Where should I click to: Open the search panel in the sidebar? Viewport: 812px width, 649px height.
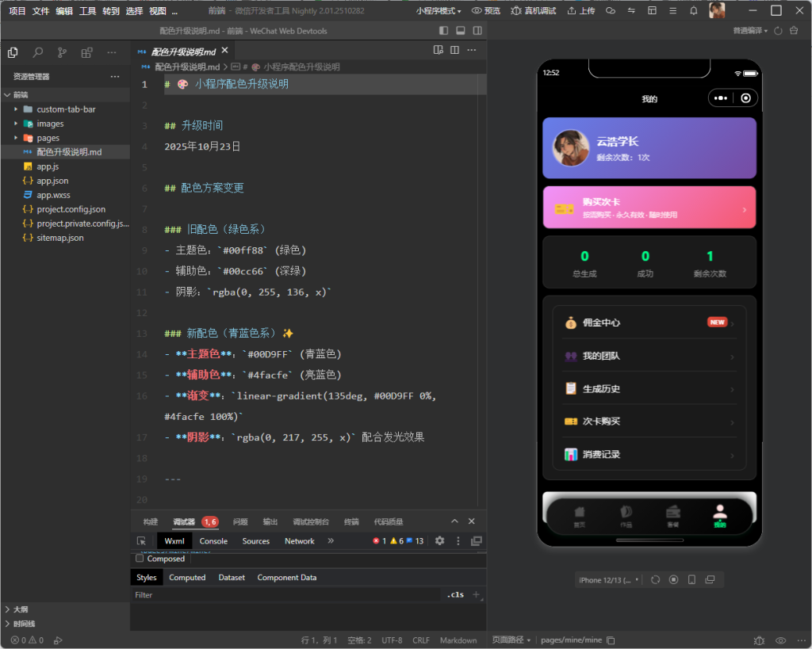tap(37, 52)
